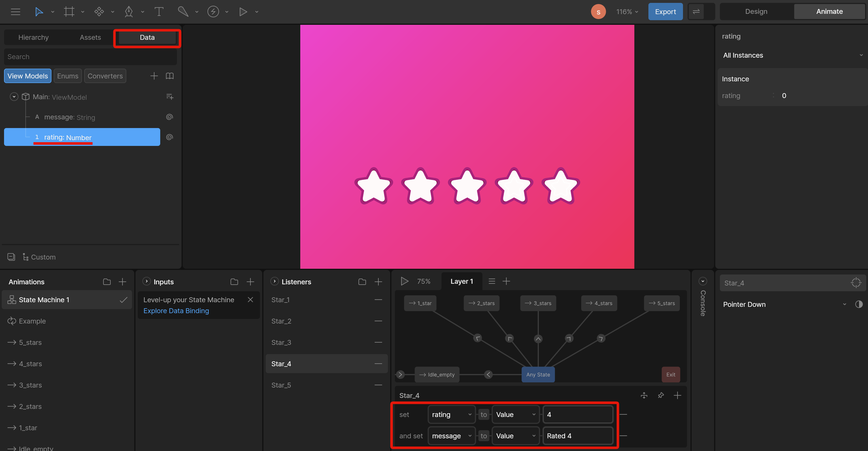Image resolution: width=868 pixels, height=451 pixels.
Task: Play the state machine at 75%
Action: point(405,281)
